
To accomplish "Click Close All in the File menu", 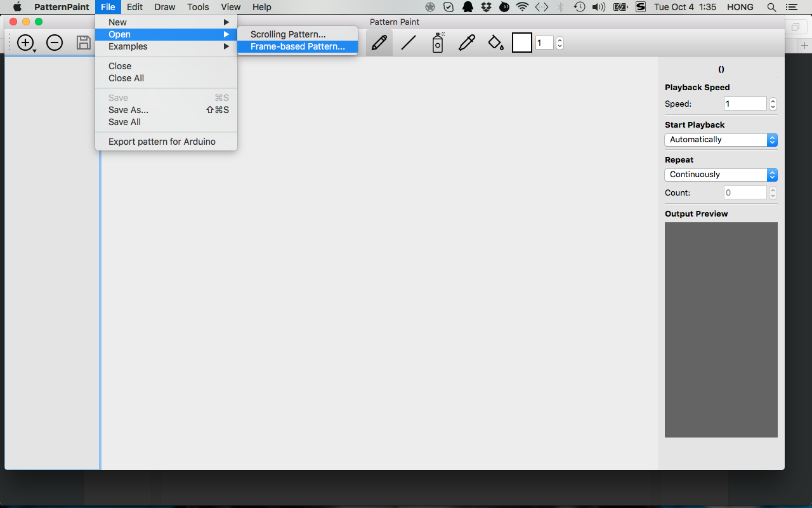I will pos(166,78).
